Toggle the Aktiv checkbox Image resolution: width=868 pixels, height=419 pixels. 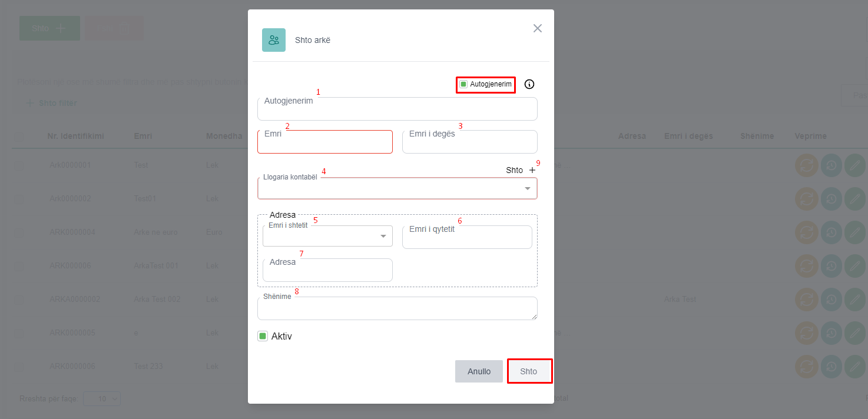pyautogui.click(x=263, y=336)
